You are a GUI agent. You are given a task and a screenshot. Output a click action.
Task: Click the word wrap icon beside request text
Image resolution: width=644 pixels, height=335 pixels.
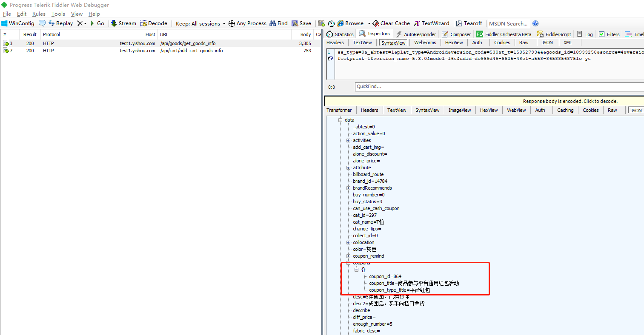(330, 59)
